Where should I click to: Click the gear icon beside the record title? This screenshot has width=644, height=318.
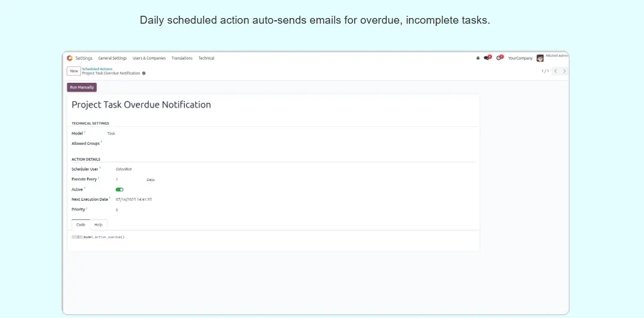144,73
